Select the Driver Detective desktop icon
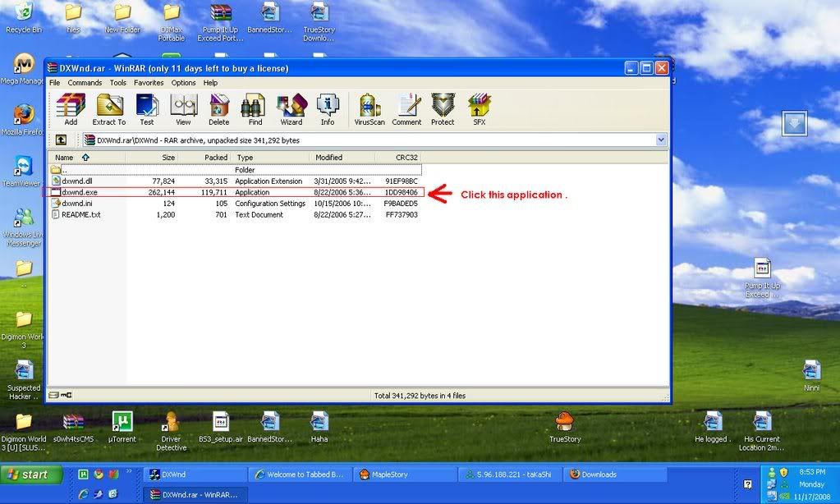The height and width of the screenshot is (504, 840). coord(171,431)
